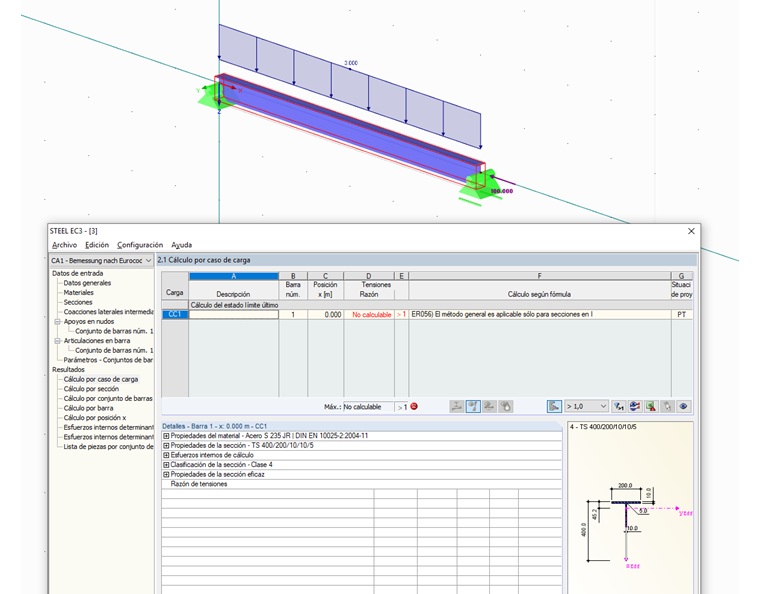Click the empty Descripción cell for CC1

(x=234, y=314)
